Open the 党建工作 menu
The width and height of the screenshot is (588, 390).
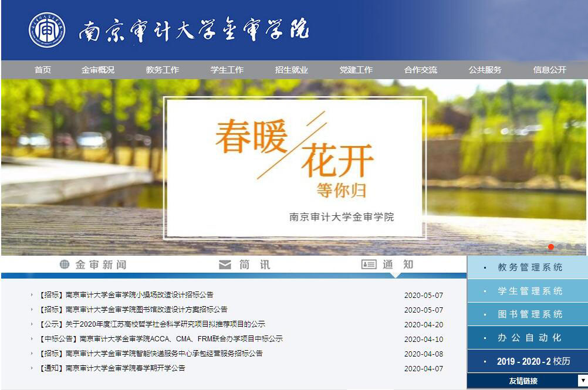point(356,70)
